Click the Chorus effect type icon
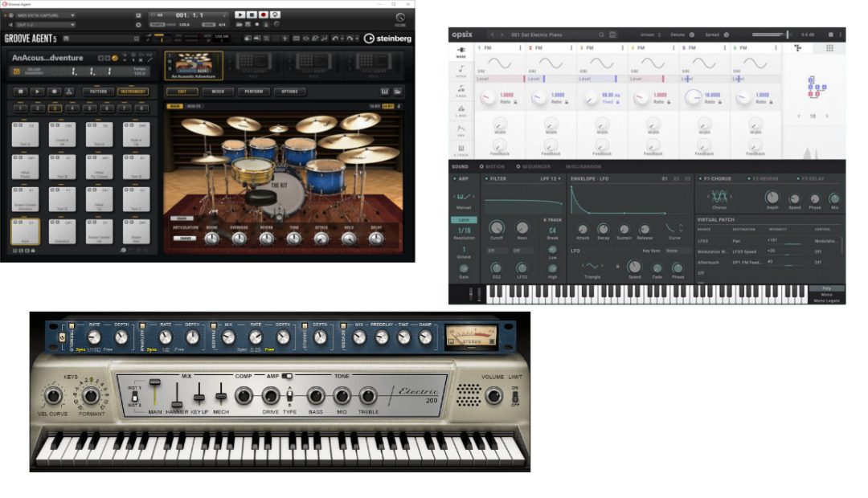 coord(719,197)
